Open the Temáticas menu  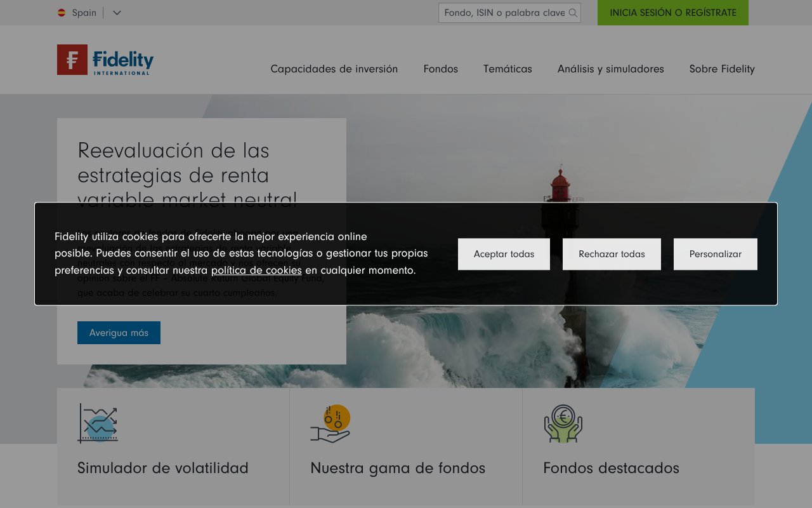tap(507, 69)
